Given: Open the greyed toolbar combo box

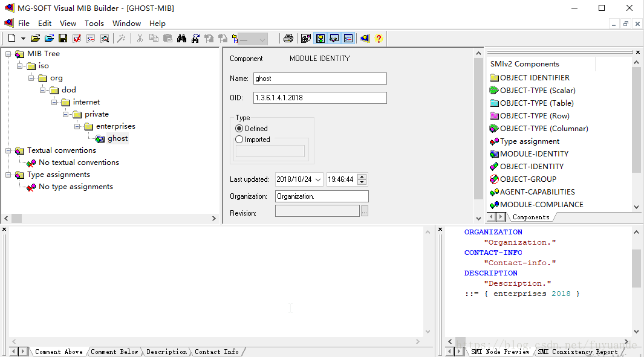Looking at the screenshot, I should [253, 39].
